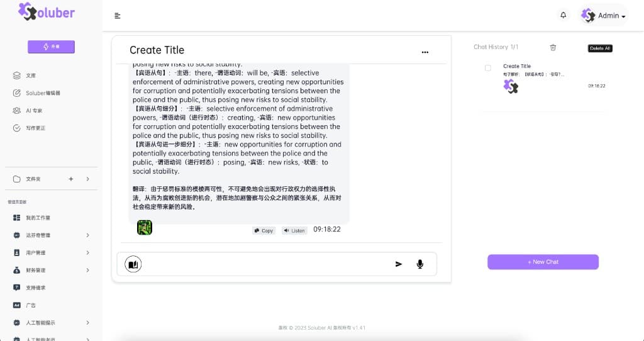Open the Admin account dropdown
This screenshot has width=644, height=341.
[x=603, y=16]
